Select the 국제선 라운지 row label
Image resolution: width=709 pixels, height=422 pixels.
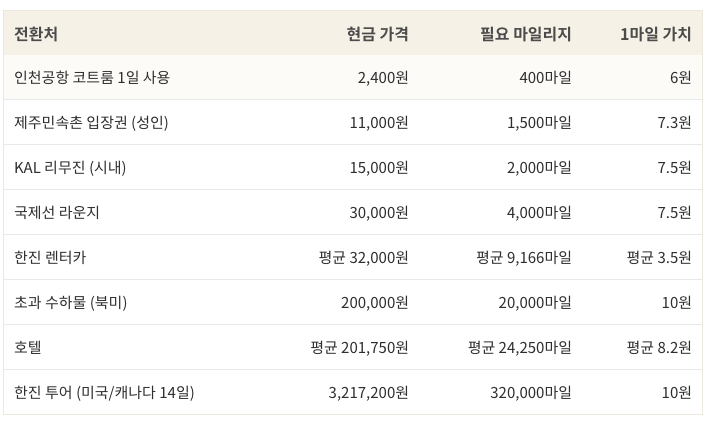[57, 212]
